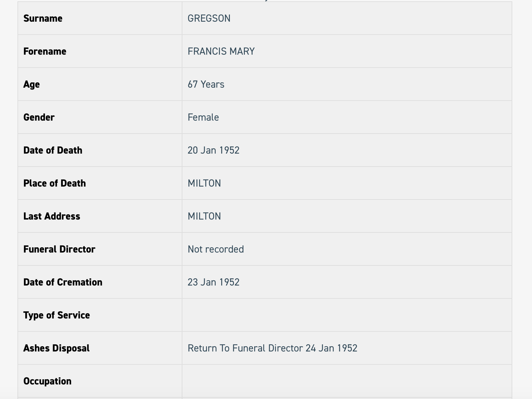Screen dimensions: 532x399
Task: Click the Surname row label
Action: [x=43, y=18]
